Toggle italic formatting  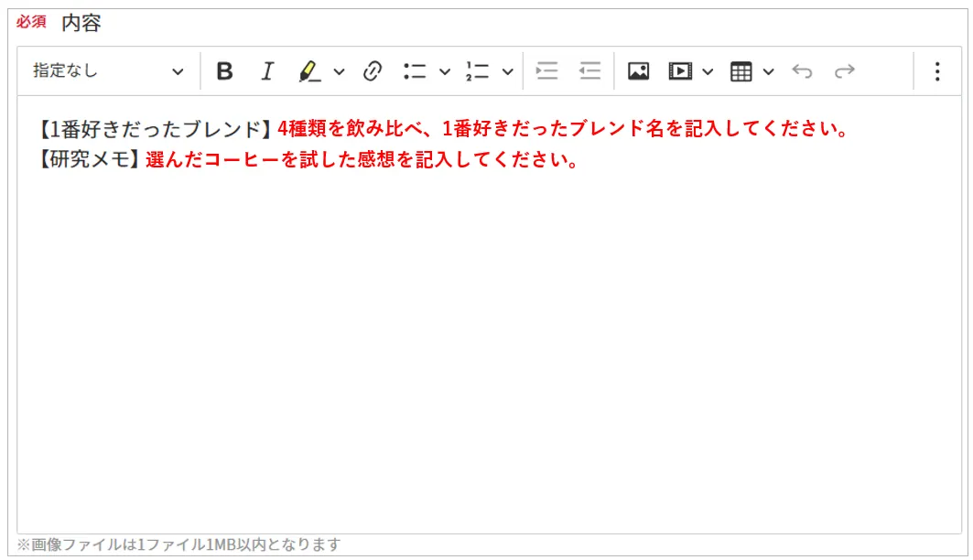[266, 71]
